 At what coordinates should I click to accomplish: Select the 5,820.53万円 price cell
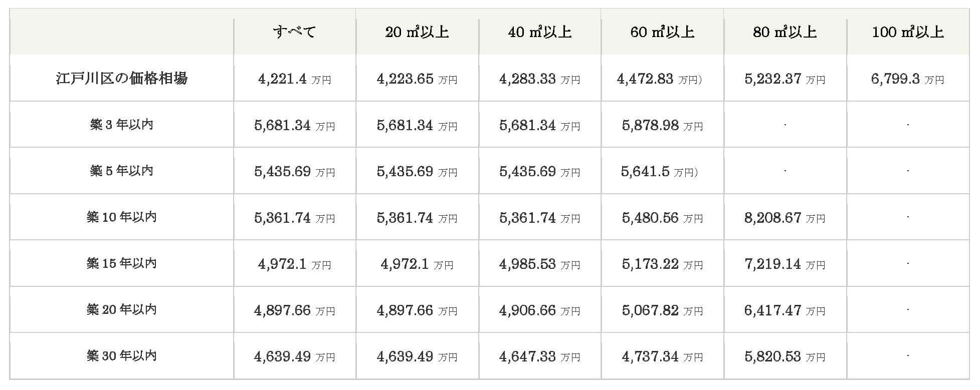785,356
